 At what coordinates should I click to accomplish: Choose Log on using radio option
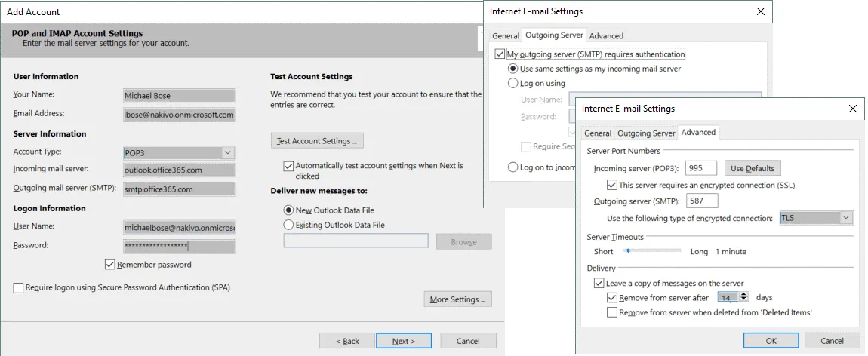click(513, 84)
